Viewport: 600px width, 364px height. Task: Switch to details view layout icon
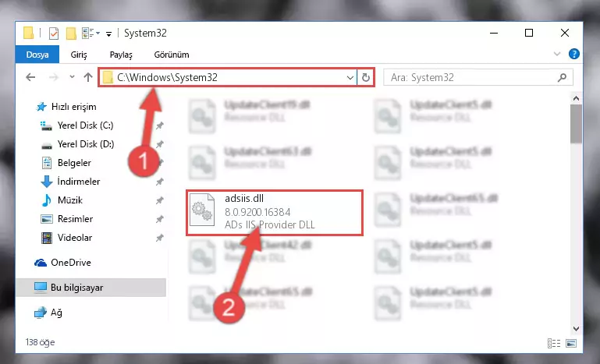554,343
